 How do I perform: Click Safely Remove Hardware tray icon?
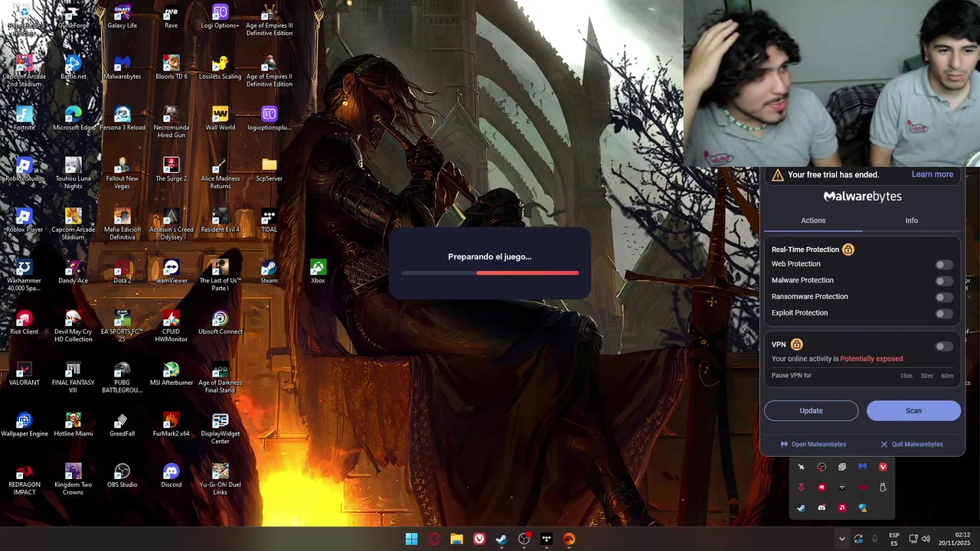[x=883, y=487]
